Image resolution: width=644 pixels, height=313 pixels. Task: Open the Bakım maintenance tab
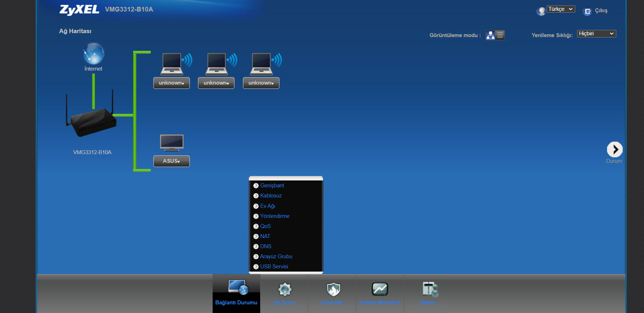(x=428, y=294)
